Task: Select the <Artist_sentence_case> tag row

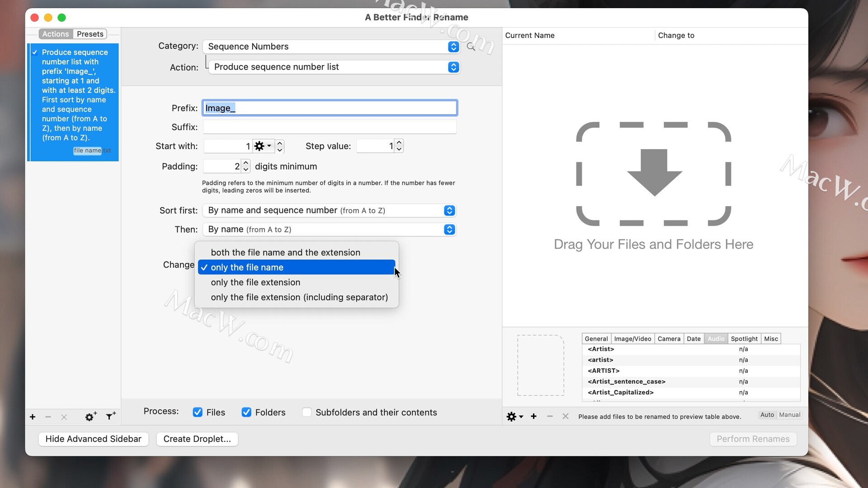Action: (x=691, y=382)
